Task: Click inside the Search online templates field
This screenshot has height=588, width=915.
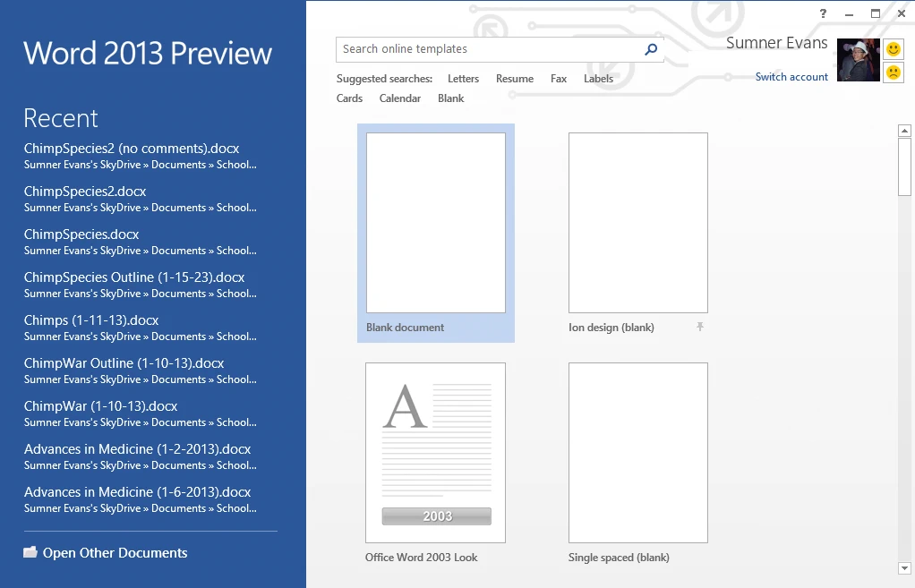Action: coord(488,50)
